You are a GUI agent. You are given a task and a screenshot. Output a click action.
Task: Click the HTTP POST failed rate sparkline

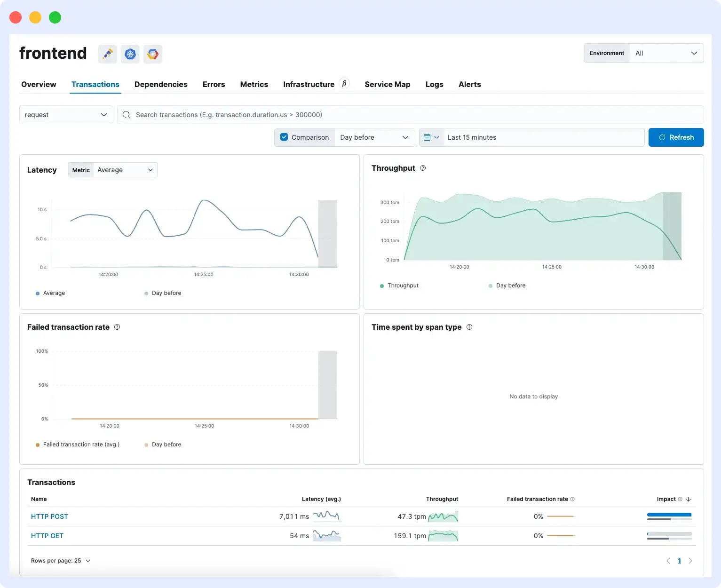click(561, 516)
